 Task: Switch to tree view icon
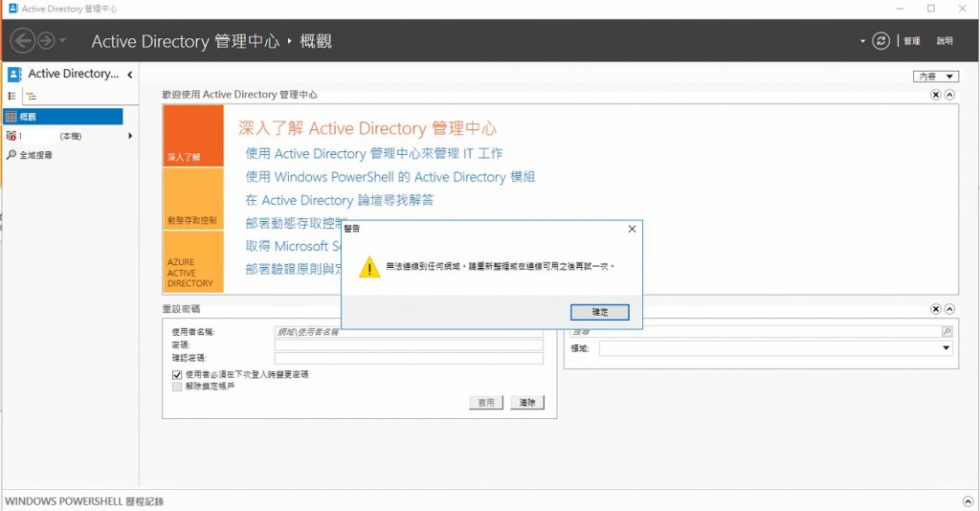32,97
